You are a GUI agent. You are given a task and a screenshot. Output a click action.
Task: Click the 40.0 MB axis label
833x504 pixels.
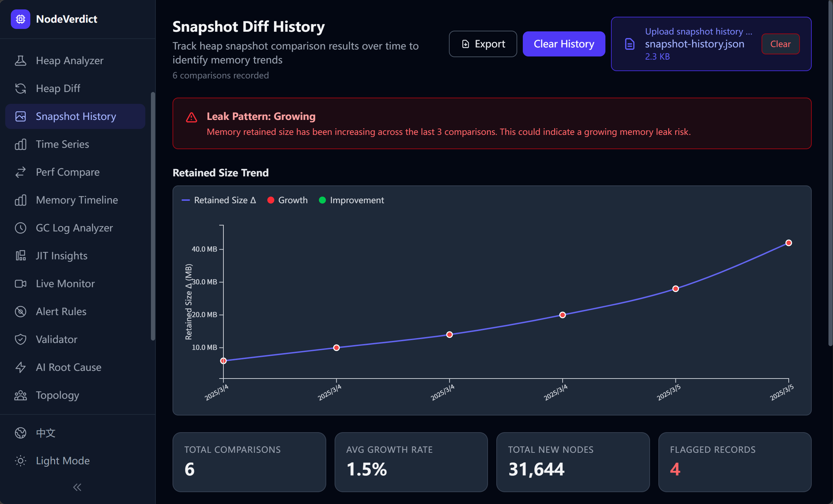pos(204,249)
